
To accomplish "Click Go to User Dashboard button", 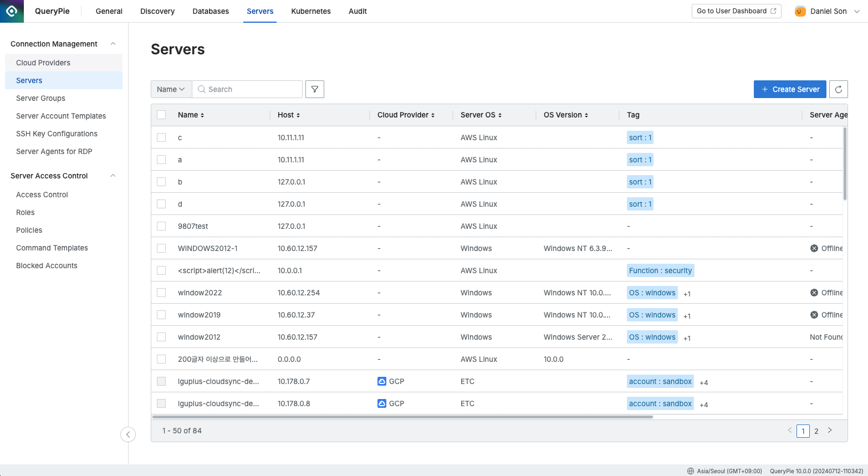I will pos(736,11).
